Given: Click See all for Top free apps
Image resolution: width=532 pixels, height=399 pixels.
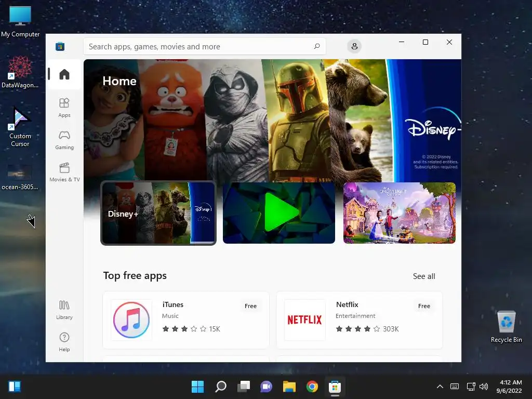Looking at the screenshot, I should 424,276.
